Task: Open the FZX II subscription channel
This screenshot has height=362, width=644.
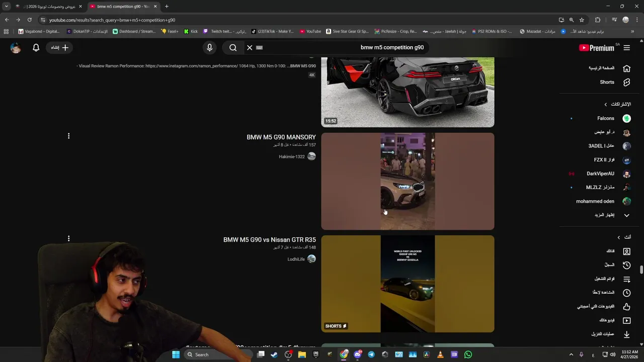Action: click(x=611, y=160)
